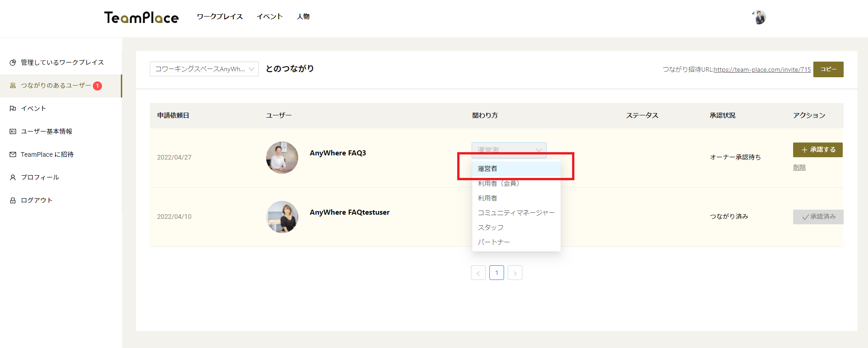This screenshot has height=348, width=868.
Task: Open ワークプレイス in top navigation
Action: [220, 17]
